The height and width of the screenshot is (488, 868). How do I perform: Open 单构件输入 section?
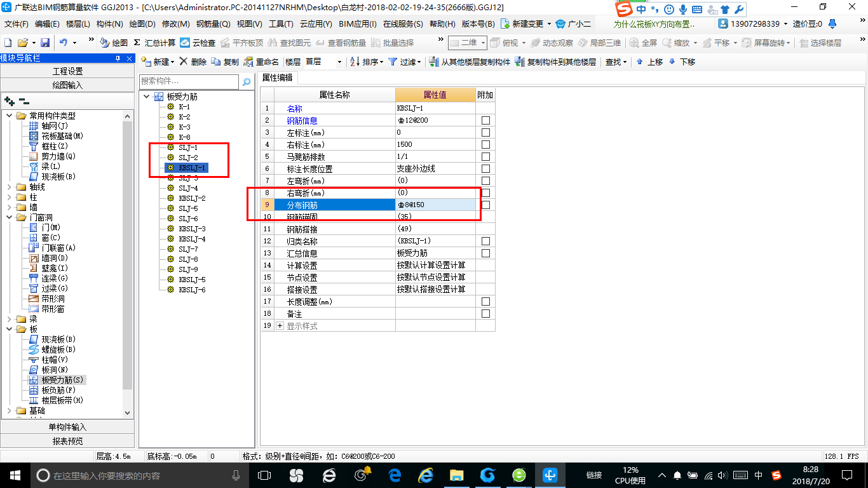pos(67,427)
